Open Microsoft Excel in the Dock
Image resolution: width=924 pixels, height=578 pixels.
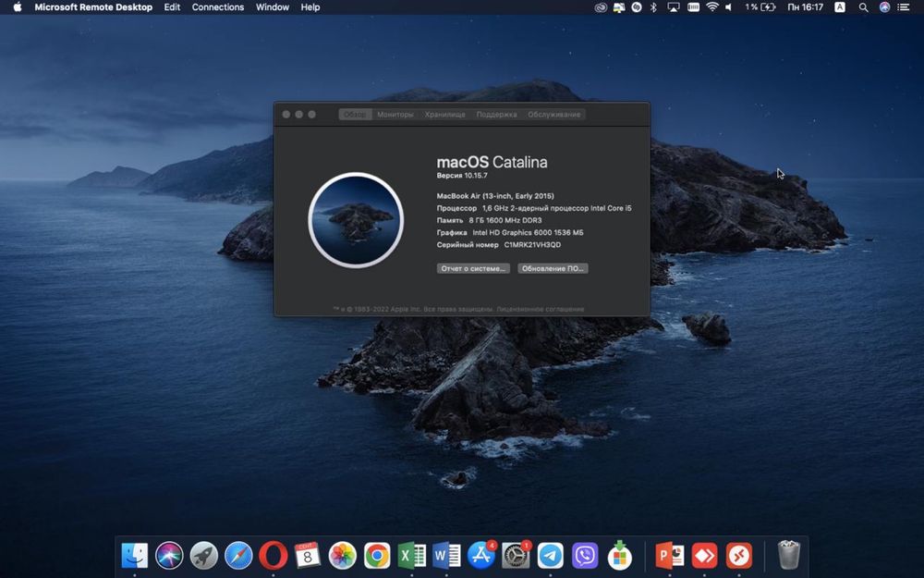pyautogui.click(x=412, y=555)
